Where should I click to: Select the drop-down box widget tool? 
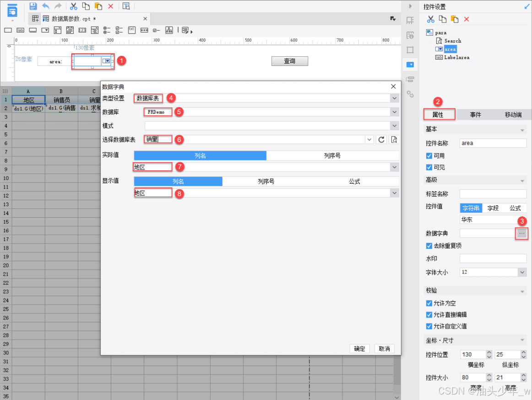[45, 30]
